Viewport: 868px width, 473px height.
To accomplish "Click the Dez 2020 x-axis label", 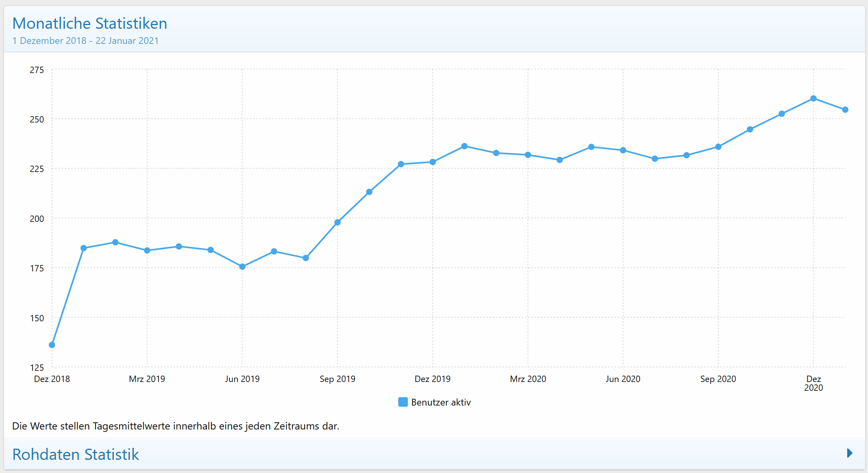I will click(x=813, y=383).
